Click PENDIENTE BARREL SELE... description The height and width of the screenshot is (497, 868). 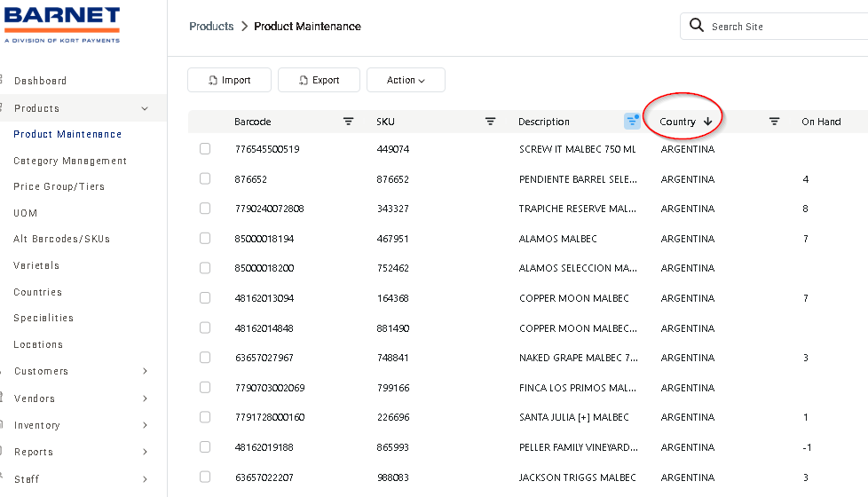[x=578, y=179]
